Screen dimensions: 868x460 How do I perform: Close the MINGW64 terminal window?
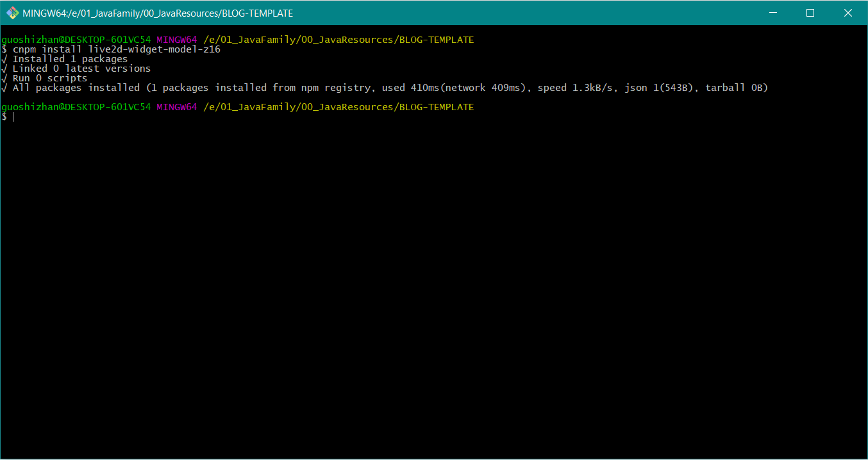click(847, 13)
